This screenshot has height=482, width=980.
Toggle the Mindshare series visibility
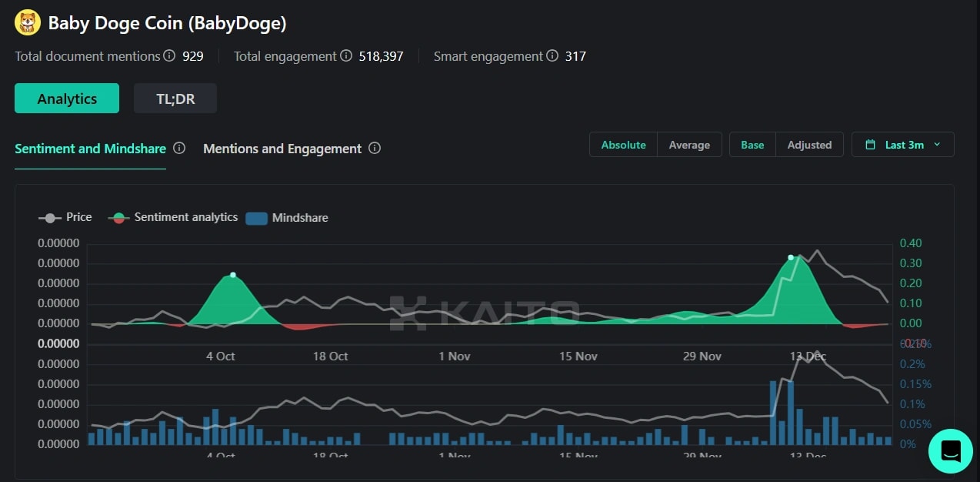pyautogui.click(x=287, y=218)
